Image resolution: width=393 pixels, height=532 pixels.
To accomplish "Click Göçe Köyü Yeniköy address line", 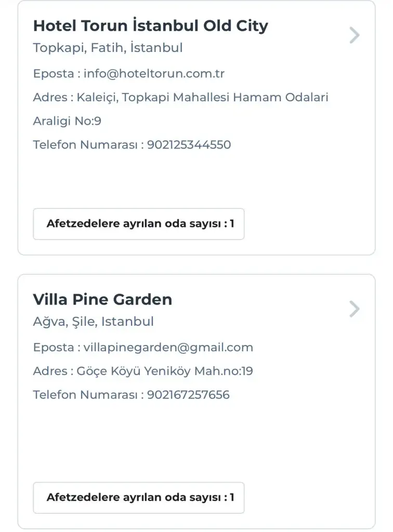I will tap(165, 371).
